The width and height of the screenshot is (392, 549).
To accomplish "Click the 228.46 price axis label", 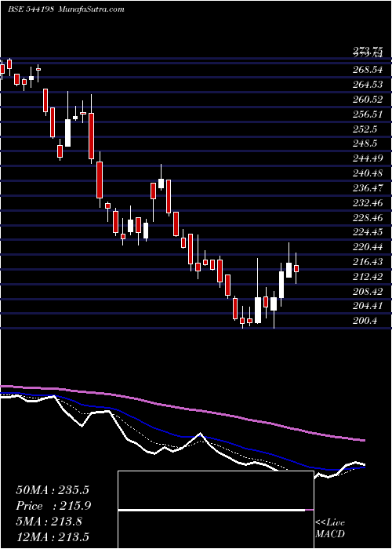I will (369, 217).
